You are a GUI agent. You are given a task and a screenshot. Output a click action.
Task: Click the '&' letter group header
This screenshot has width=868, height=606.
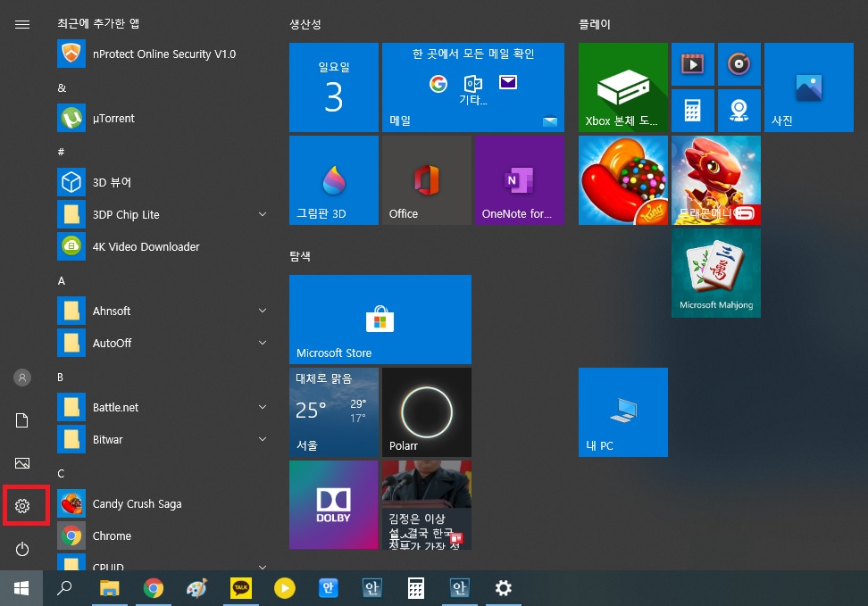tap(62, 87)
